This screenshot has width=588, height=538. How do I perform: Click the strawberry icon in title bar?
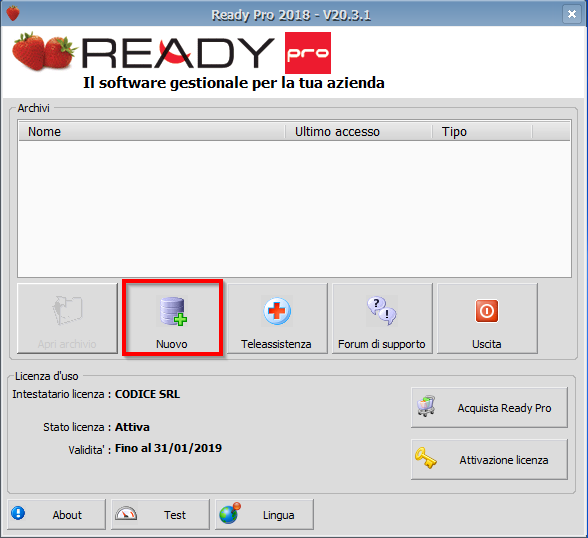click(x=13, y=13)
